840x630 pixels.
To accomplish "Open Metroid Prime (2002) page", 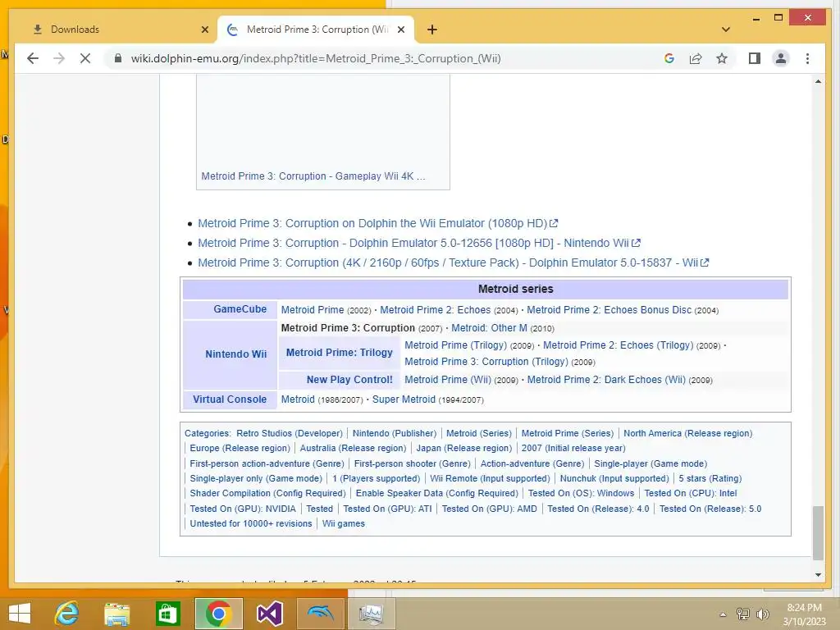I will tap(313, 309).
